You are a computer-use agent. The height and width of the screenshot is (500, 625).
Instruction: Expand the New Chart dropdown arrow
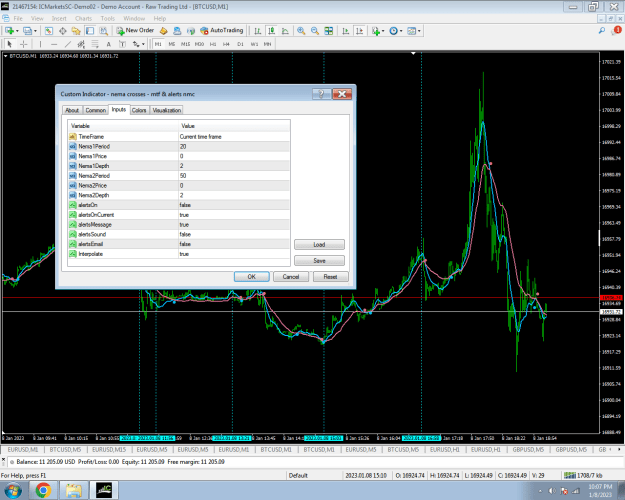[17, 31]
